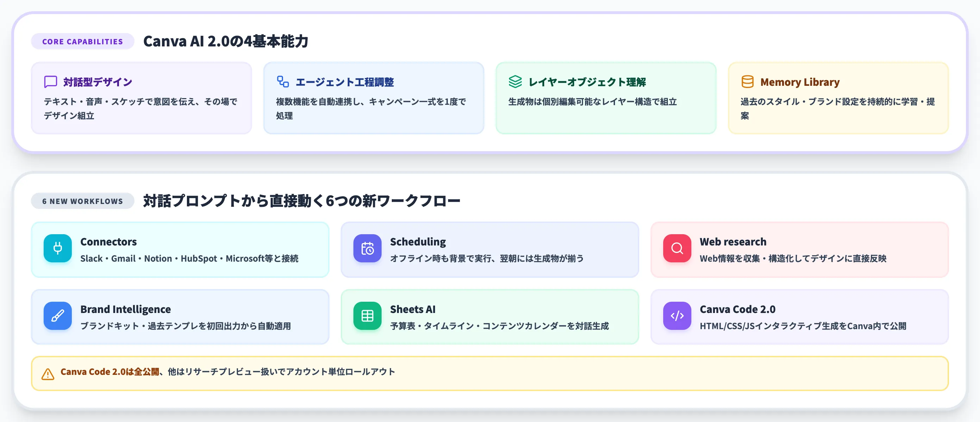
Task: Click the Web research magnifier icon
Action: (677, 248)
